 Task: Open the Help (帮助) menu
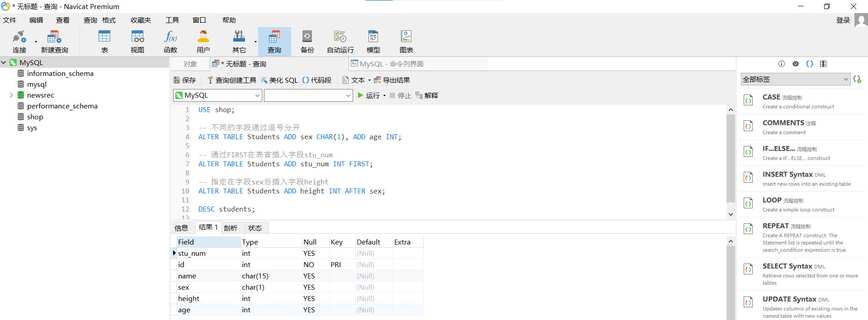[x=229, y=20]
